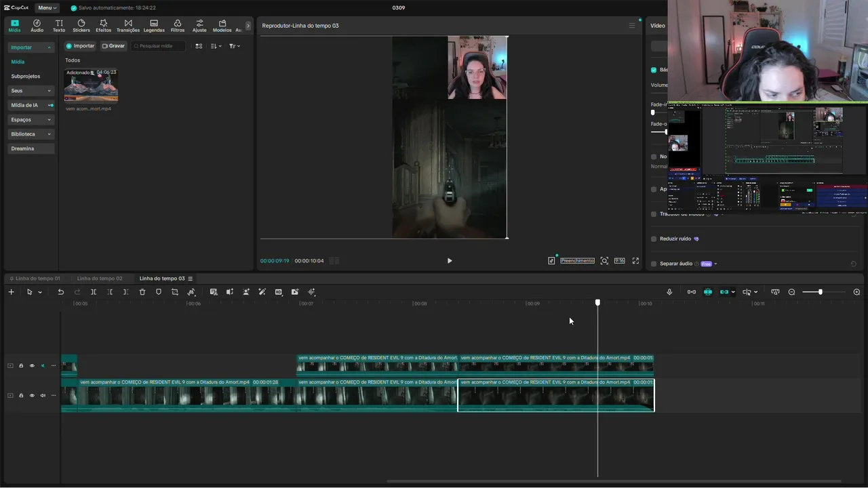The image size is (868, 488).
Task: Open the sort order dropdown in media panel
Action: point(216,46)
